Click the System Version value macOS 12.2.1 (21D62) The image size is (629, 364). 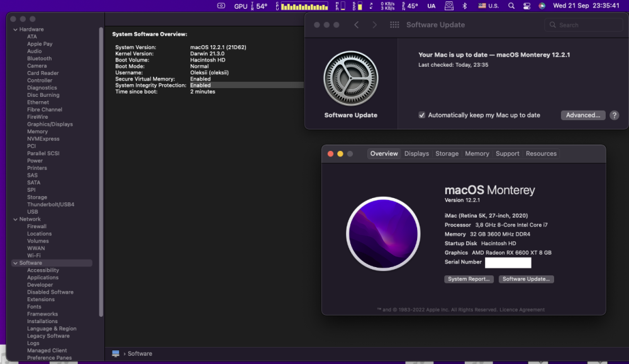coord(218,47)
